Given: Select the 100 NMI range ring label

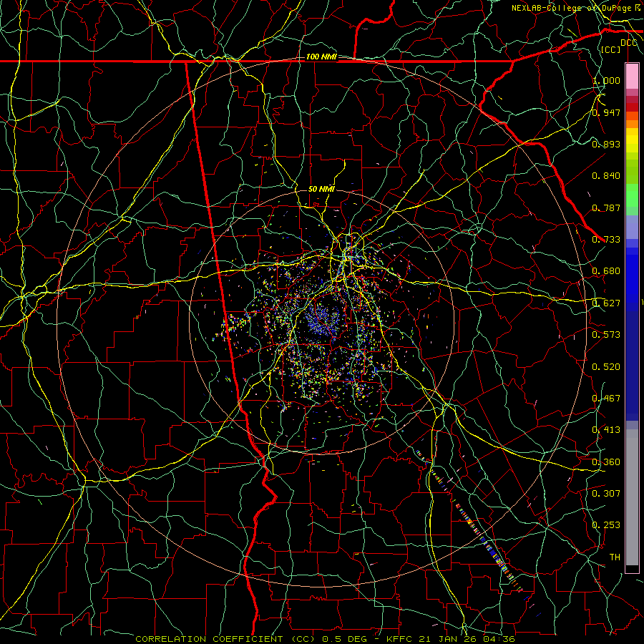Looking at the screenshot, I should coord(321,57).
